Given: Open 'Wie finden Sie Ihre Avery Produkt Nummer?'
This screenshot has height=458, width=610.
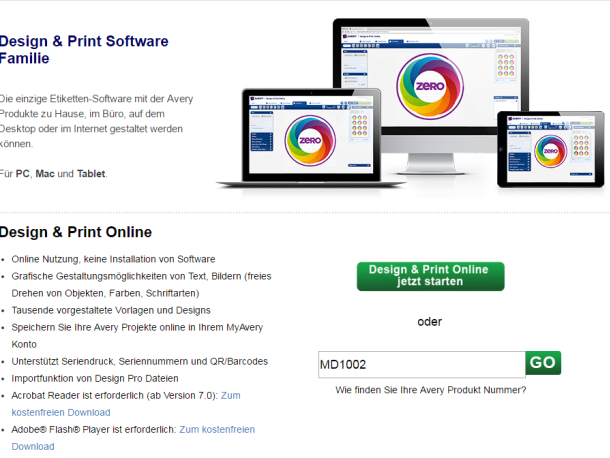Looking at the screenshot, I should (x=431, y=390).
